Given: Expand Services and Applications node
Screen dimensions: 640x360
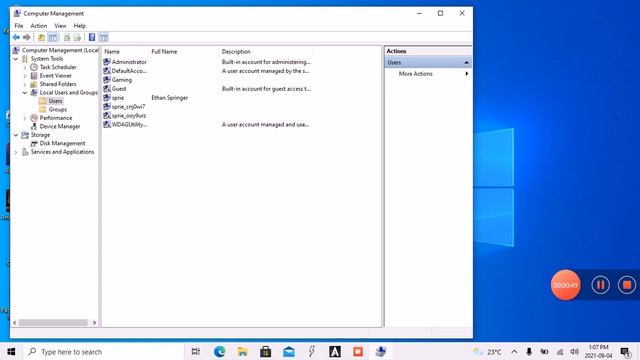Looking at the screenshot, I should (x=16, y=152).
